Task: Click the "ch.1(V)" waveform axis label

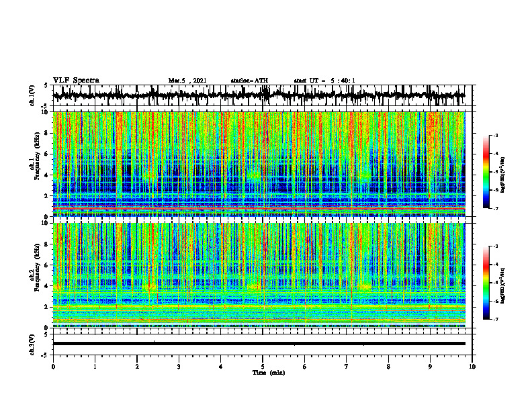Action: 32,95
